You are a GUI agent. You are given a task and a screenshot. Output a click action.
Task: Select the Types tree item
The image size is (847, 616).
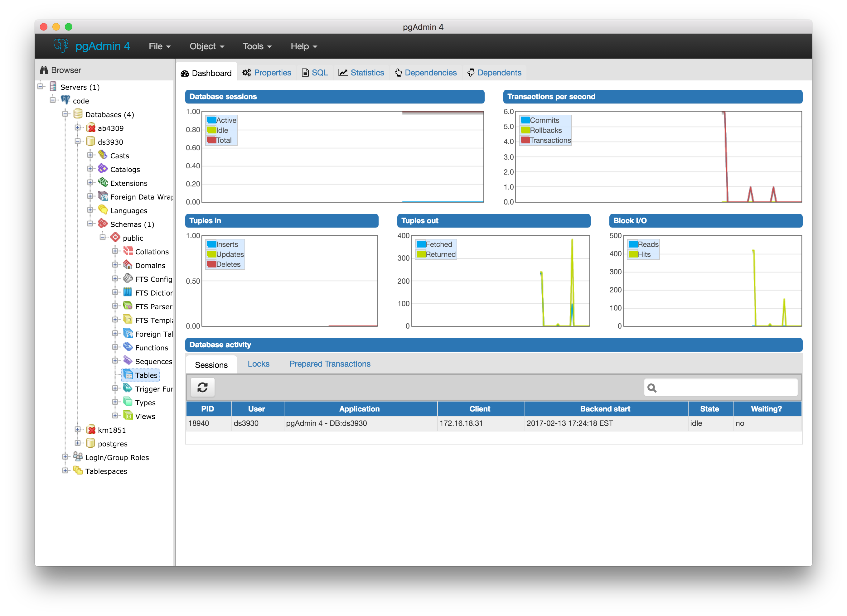[x=145, y=403]
